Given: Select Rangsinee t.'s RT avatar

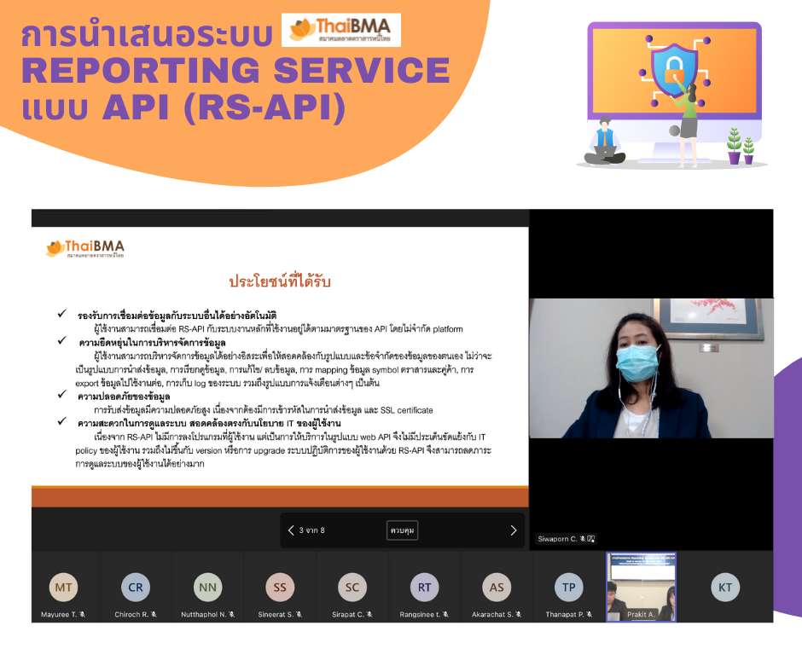Looking at the screenshot, I should (x=424, y=588).
